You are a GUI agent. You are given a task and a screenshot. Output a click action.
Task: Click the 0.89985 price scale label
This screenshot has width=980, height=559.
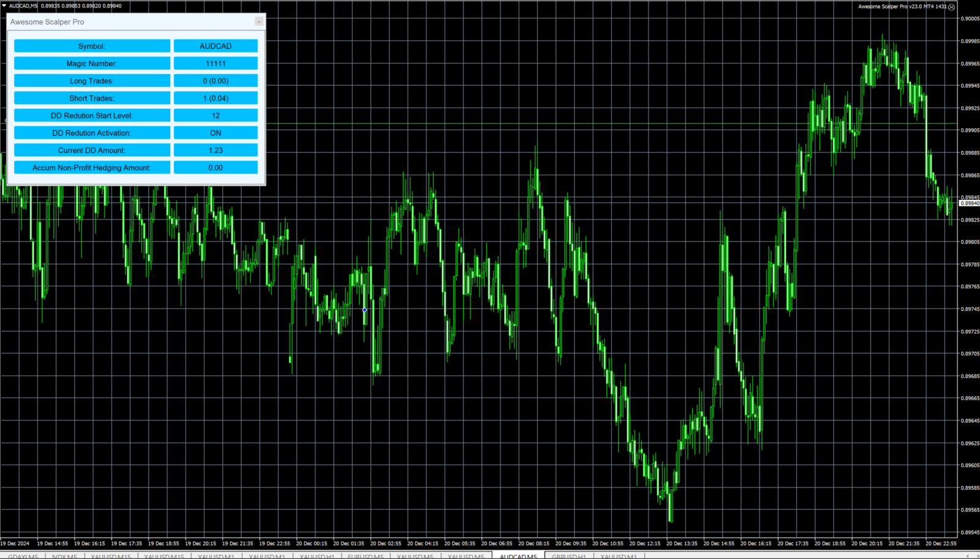[x=970, y=41]
